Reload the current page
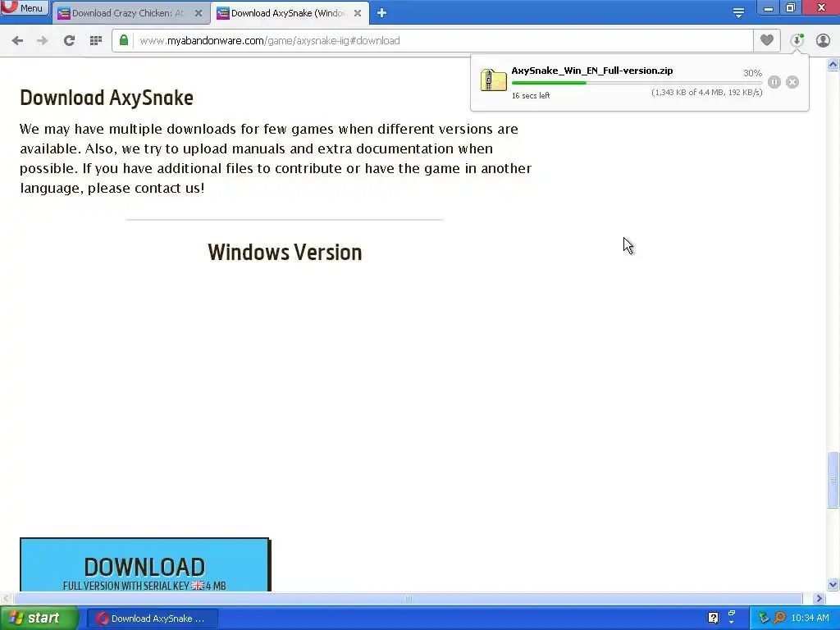840x630 pixels. tap(69, 41)
